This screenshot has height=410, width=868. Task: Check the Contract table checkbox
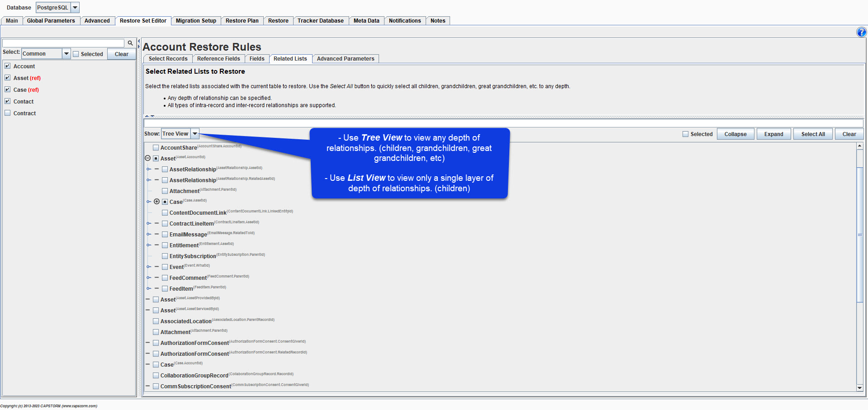pyautogui.click(x=8, y=113)
